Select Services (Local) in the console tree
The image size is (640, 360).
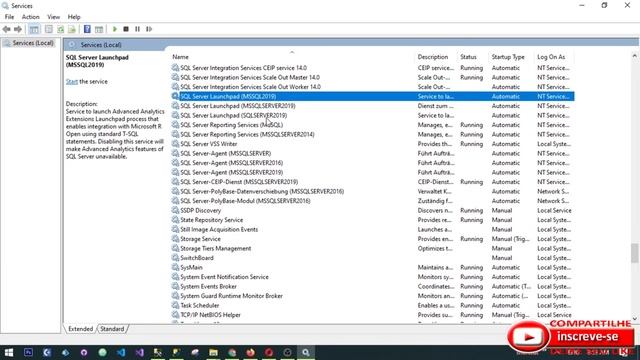(29, 43)
